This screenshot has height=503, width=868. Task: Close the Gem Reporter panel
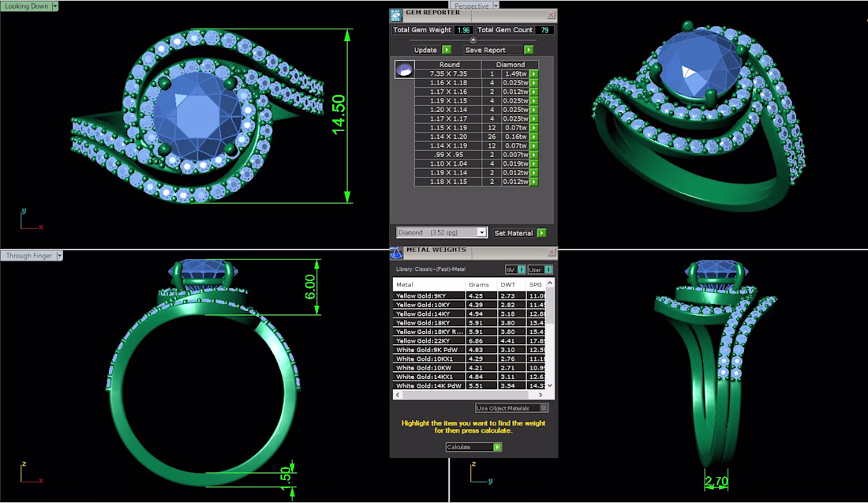coord(551,15)
